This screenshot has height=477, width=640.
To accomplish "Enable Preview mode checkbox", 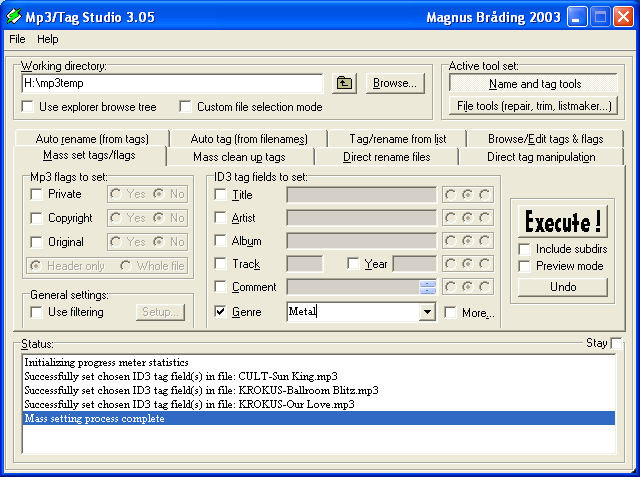I will (524, 266).
